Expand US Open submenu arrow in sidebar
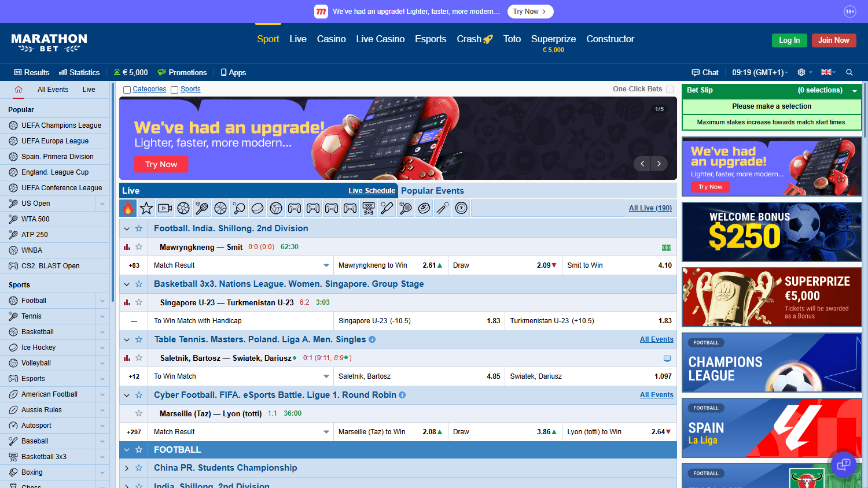 pyautogui.click(x=102, y=204)
